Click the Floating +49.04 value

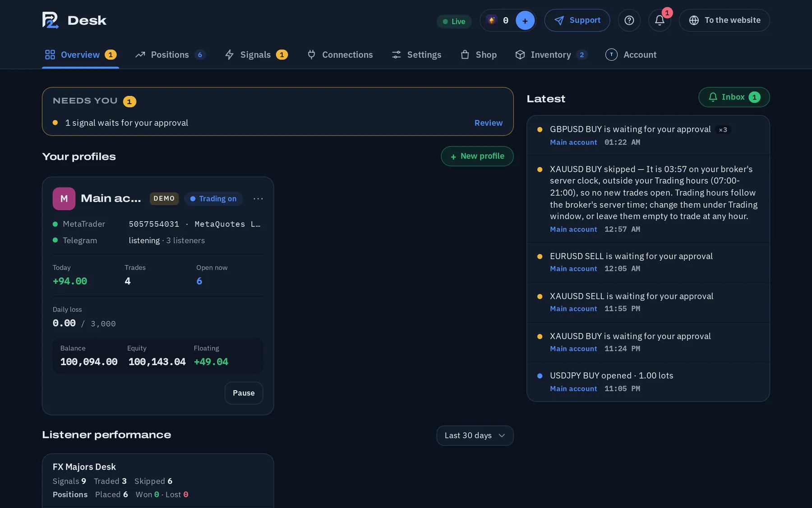point(211,362)
